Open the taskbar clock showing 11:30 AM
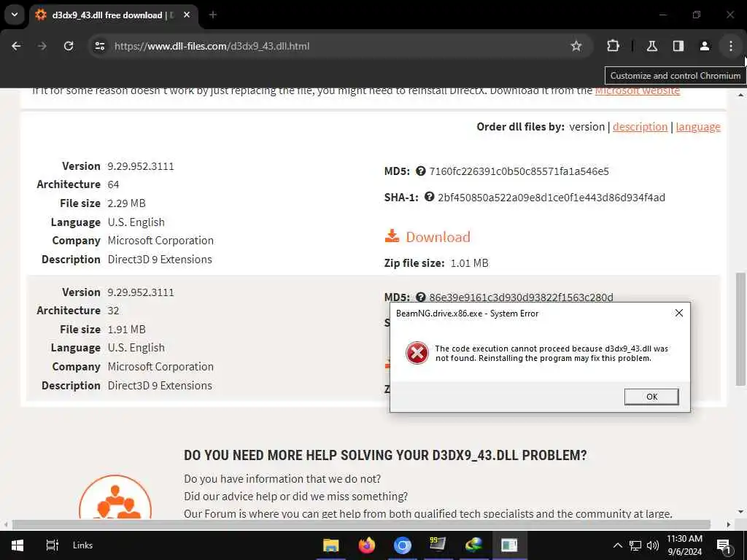Viewport: 747px width, 560px height. pyautogui.click(x=684, y=545)
